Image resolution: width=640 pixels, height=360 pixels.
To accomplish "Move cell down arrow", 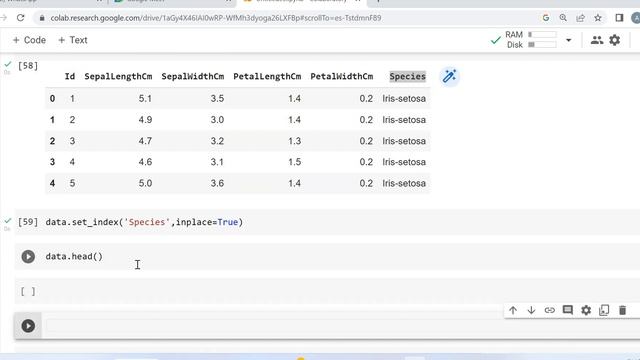I will coord(531,310).
